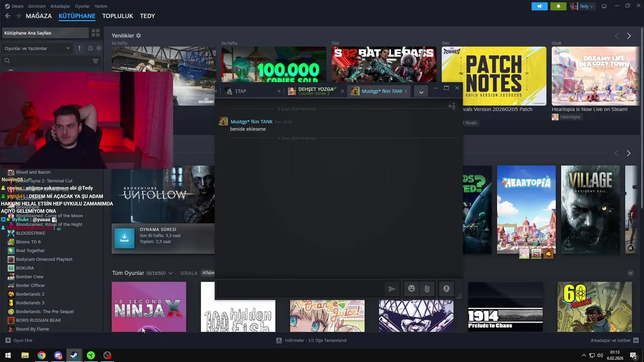Open the Yardım menu

pos(101,7)
